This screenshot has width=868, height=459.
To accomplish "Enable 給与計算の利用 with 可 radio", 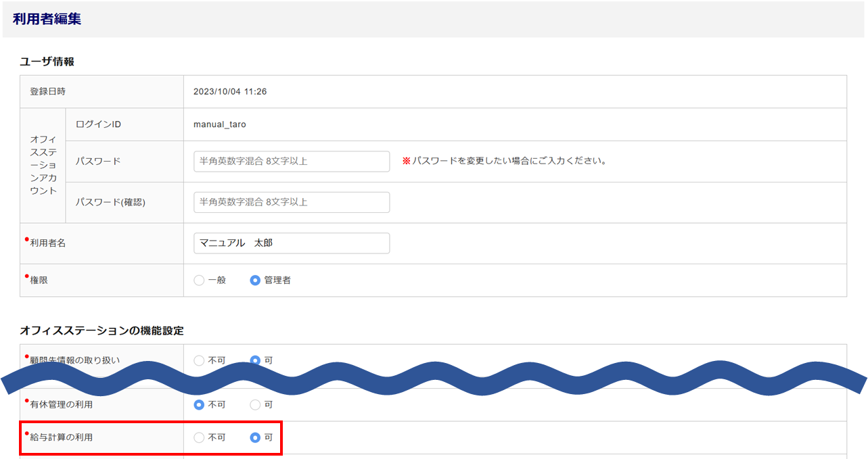I will pos(255,437).
